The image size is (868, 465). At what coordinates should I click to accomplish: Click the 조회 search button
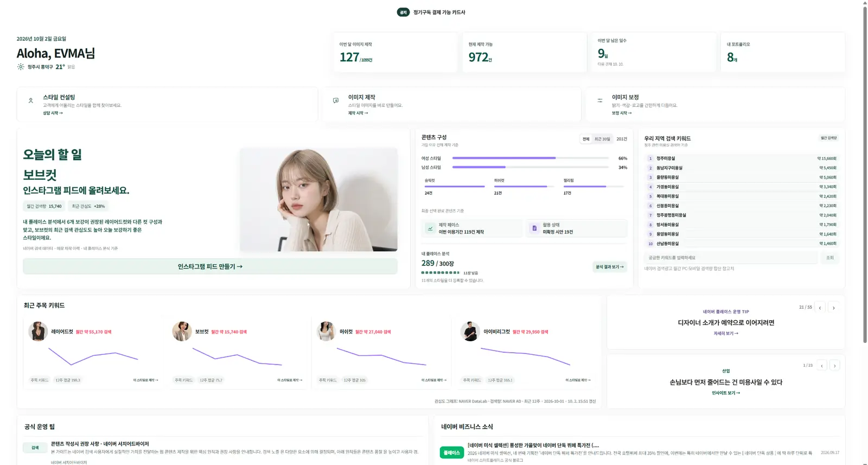[829, 258]
